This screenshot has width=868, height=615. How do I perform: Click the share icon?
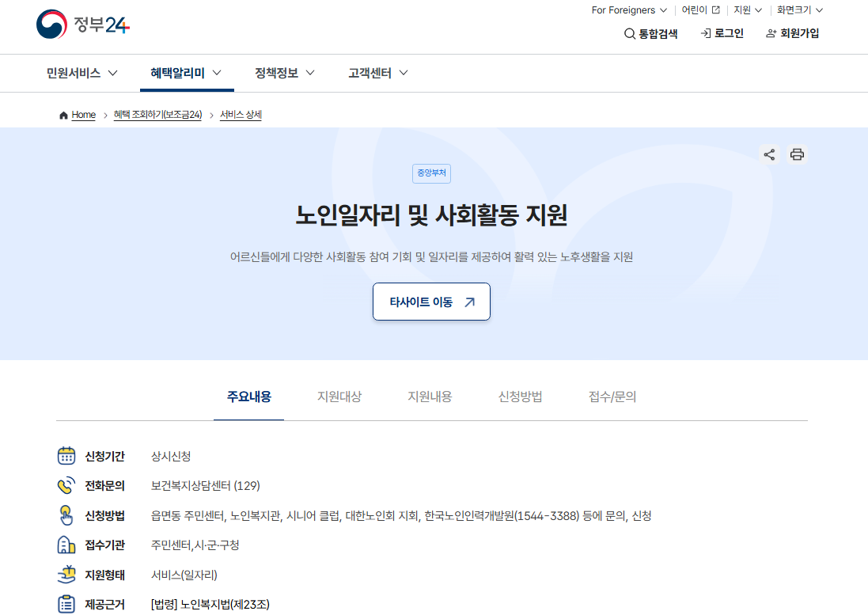tap(769, 154)
